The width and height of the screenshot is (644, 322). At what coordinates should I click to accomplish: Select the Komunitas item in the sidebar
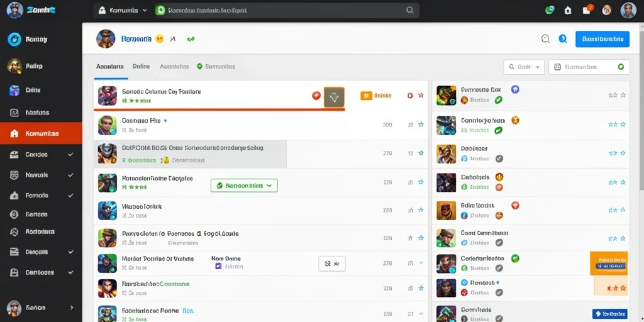41,133
